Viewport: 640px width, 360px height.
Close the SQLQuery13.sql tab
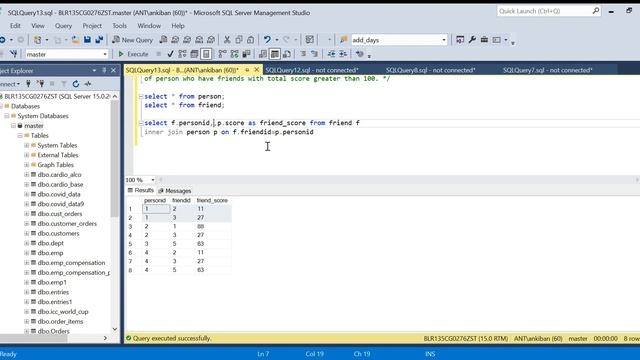click(257, 70)
